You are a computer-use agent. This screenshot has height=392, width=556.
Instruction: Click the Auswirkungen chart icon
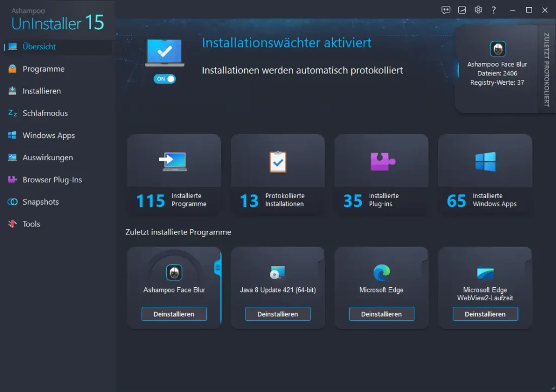click(12, 157)
